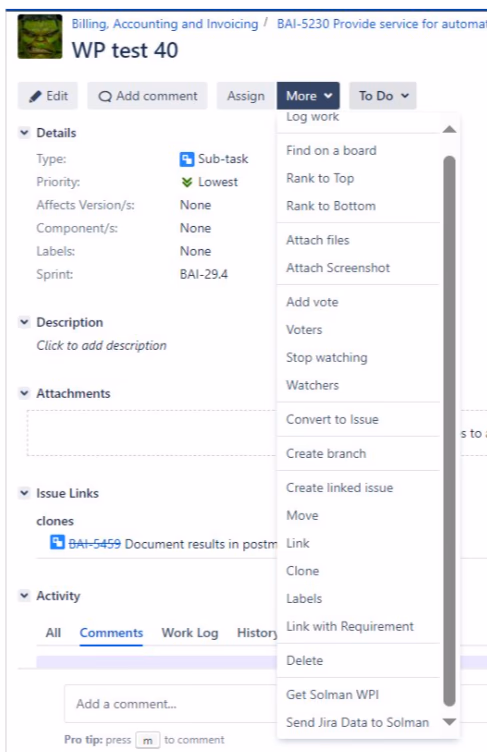Click the green Hulk project avatar
487x752 pixels.
coord(40,36)
